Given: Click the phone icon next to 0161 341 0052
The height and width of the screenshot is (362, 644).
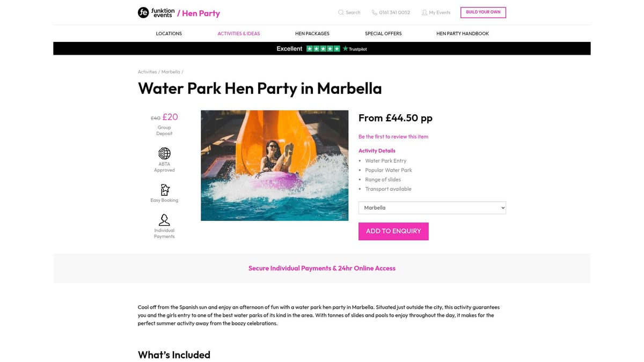Looking at the screenshot, I should coord(374,12).
